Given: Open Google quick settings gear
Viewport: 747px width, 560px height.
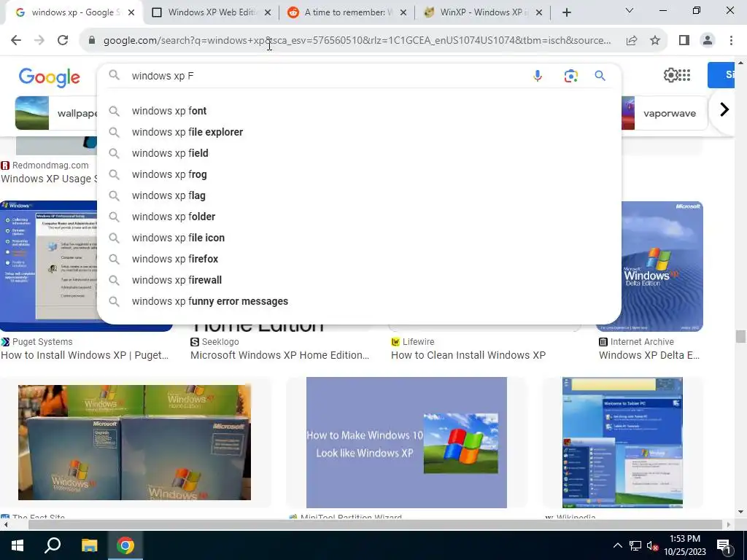Looking at the screenshot, I should tap(670, 75).
